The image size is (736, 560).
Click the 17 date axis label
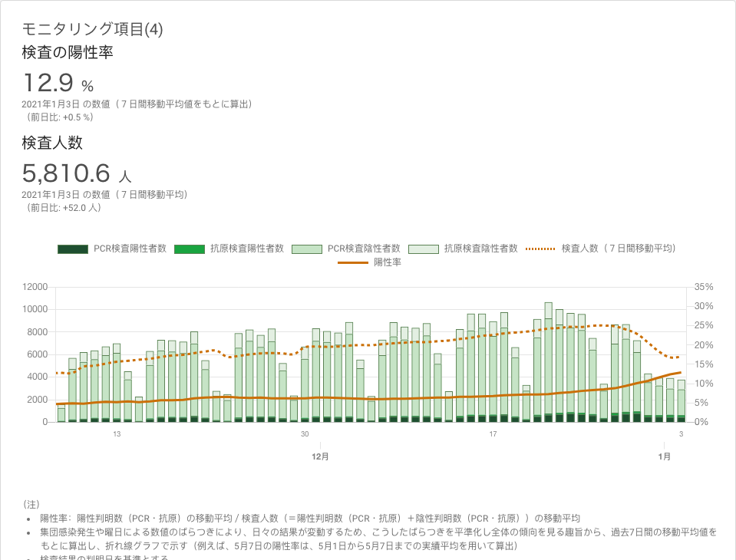coord(493,434)
